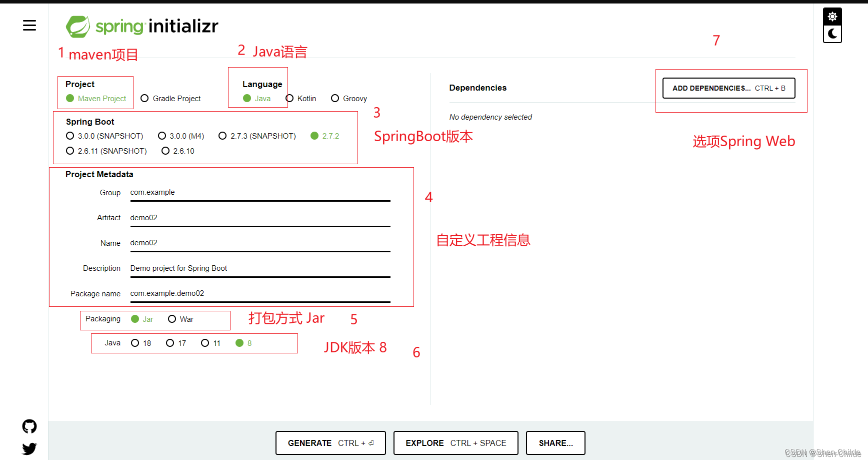The image size is (868, 460).
Task: Click the ADD DEPENDENCIES button
Action: pyautogui.click(x=728, y=88)
